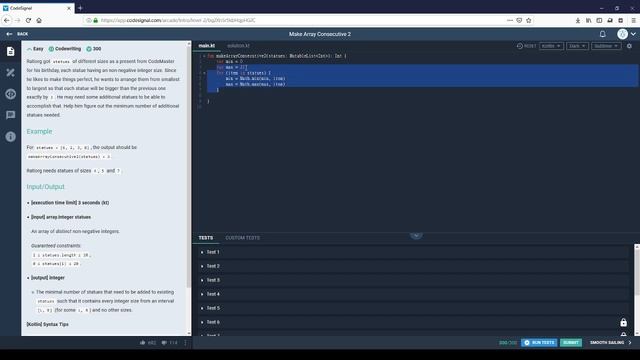This screenshot has height=360, width=640.
Task: Click the Pocket shield icon in address bar
Action: point(519,20)
